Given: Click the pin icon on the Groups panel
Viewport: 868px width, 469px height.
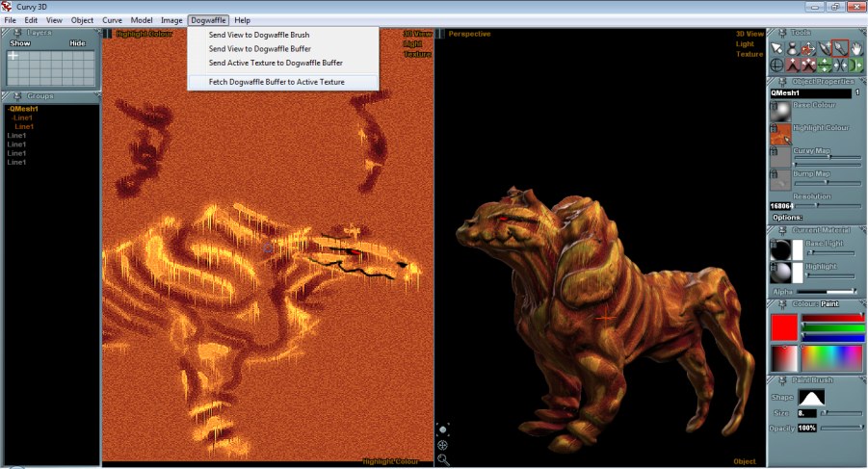Looking at the screenshot, I should pyautogui.click(x=17, y=95).
